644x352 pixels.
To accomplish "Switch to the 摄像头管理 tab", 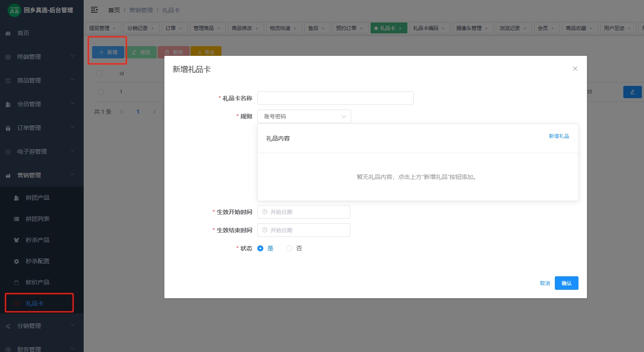I will (470, 27).
